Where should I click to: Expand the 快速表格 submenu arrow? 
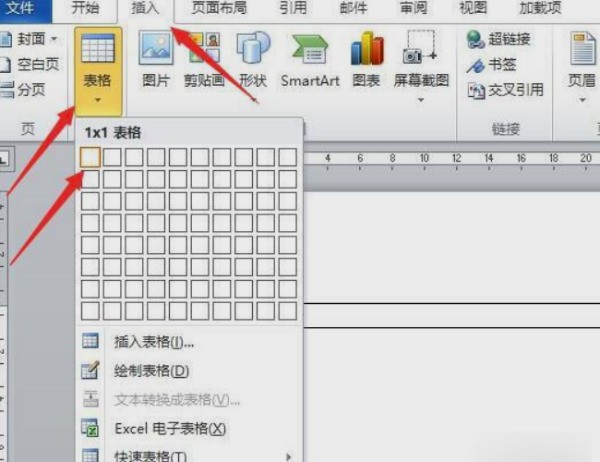click(289, 457)
